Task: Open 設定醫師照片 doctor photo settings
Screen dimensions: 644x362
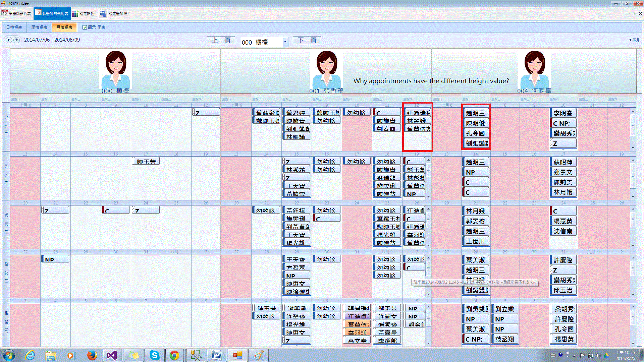Action: (115, 14)
